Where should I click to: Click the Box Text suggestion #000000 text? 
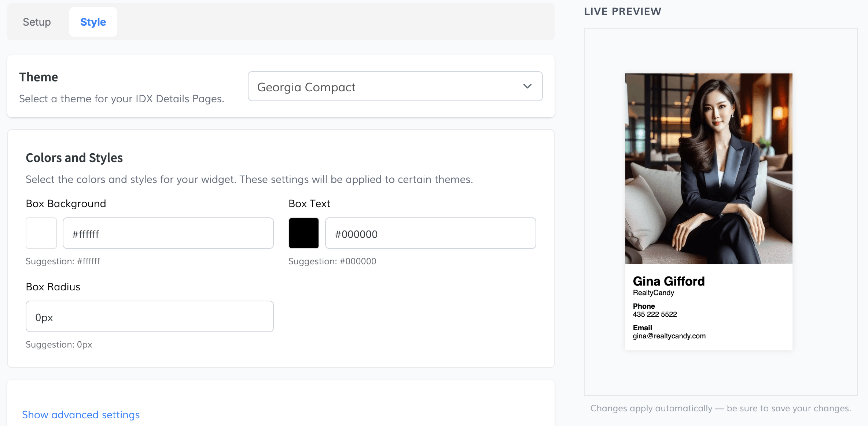tap(332, 261)
